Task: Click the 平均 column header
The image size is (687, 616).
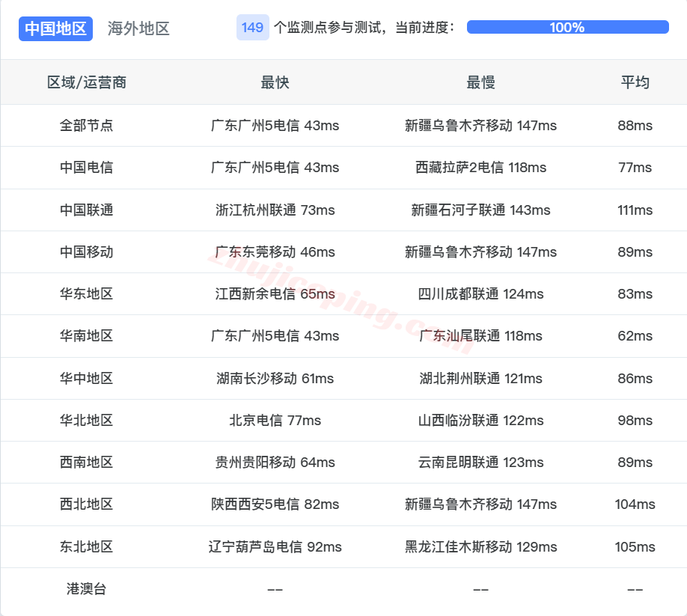Action: pyautogui.click(x=635, y=82)
